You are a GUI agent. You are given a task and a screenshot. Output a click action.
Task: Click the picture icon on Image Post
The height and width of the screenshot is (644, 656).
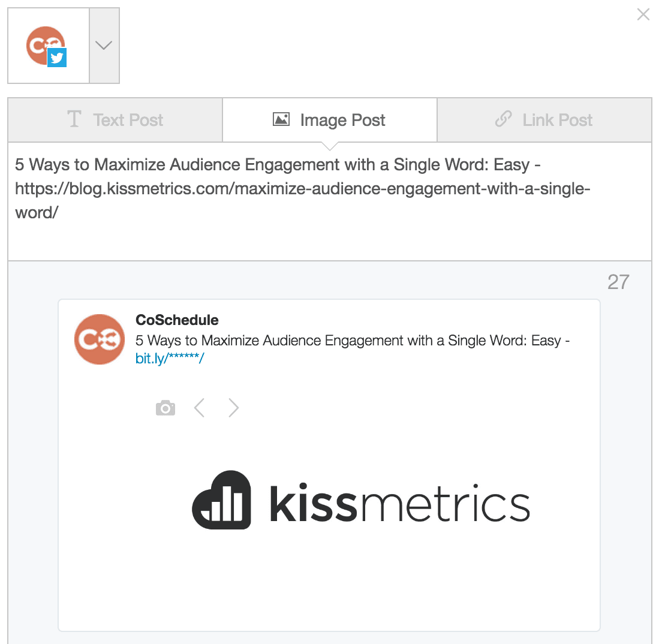click(x=281, y=120)
